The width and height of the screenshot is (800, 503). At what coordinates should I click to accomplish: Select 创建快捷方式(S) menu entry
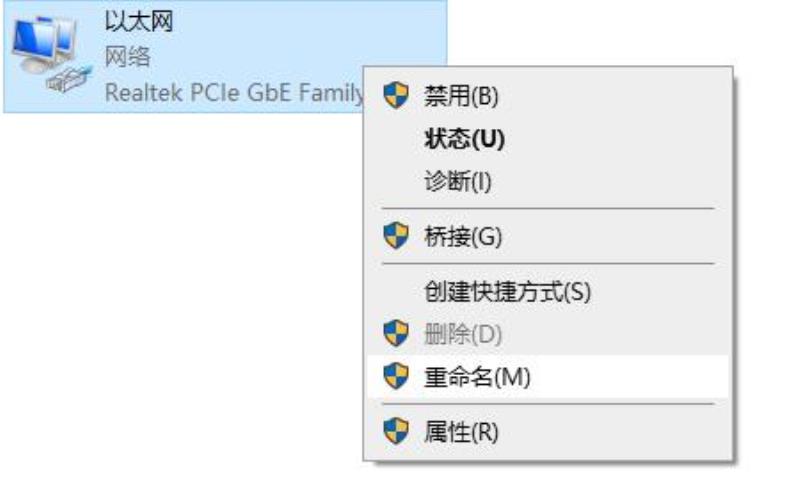(547, 291)
